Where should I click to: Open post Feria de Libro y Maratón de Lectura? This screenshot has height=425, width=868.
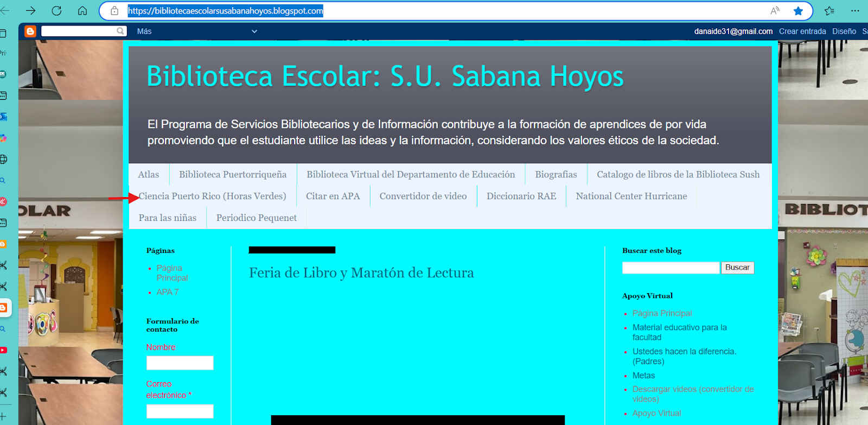pos(361,272)
